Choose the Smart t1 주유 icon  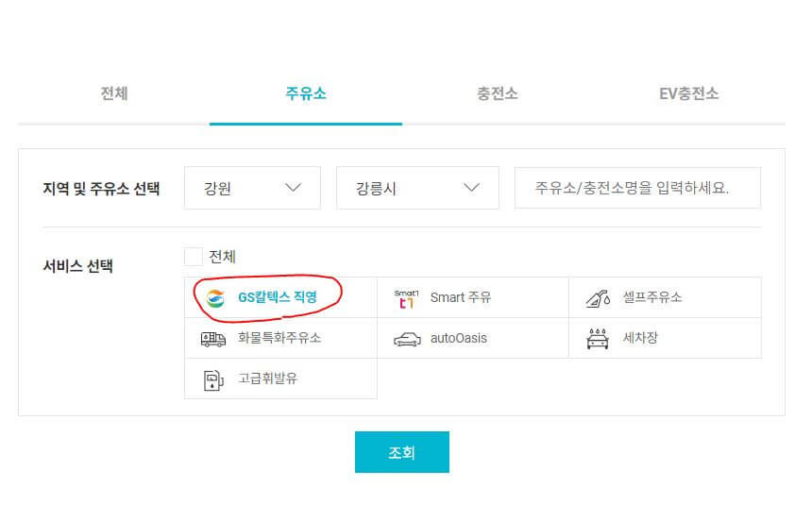[406, 299]
